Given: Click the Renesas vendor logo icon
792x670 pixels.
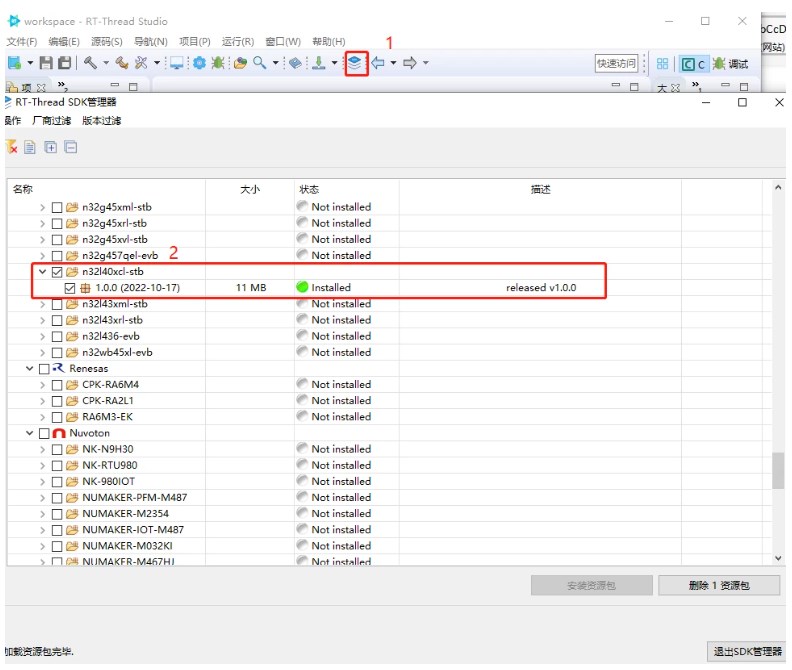Looking at the screenshot, I should click(59, 368).
